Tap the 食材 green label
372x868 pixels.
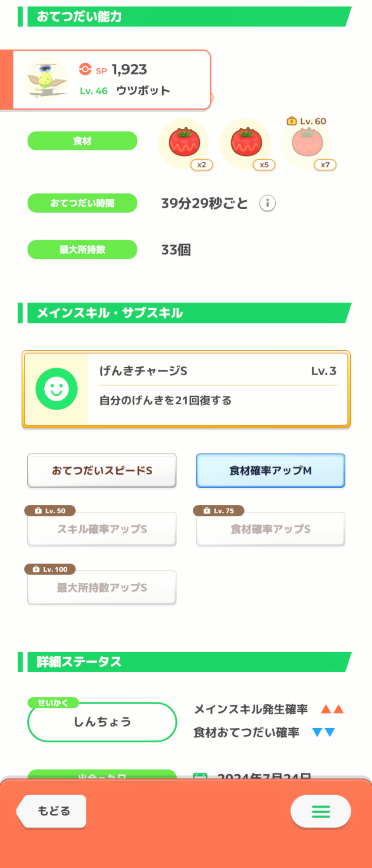82,141
